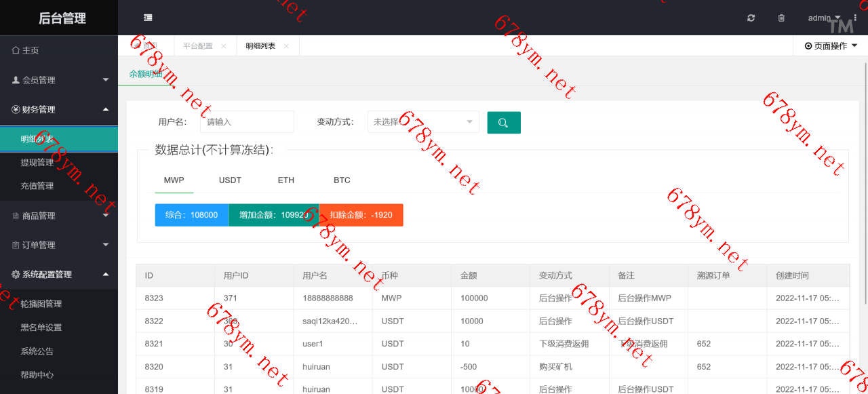This screenshot has width=868, height=394.
Task: Click the refresh icon in header
Action: pyautogui.click(x=751, y=18)
